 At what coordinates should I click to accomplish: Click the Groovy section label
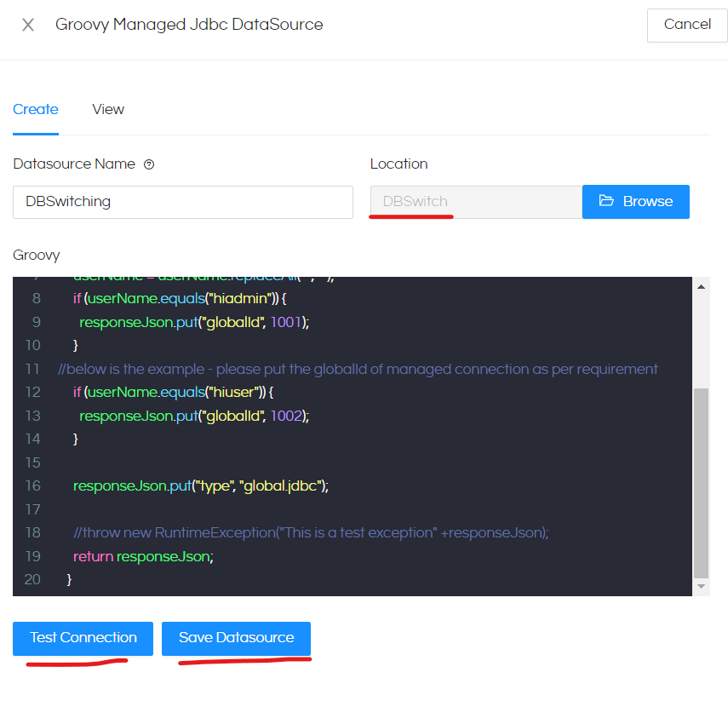[37, 255]
